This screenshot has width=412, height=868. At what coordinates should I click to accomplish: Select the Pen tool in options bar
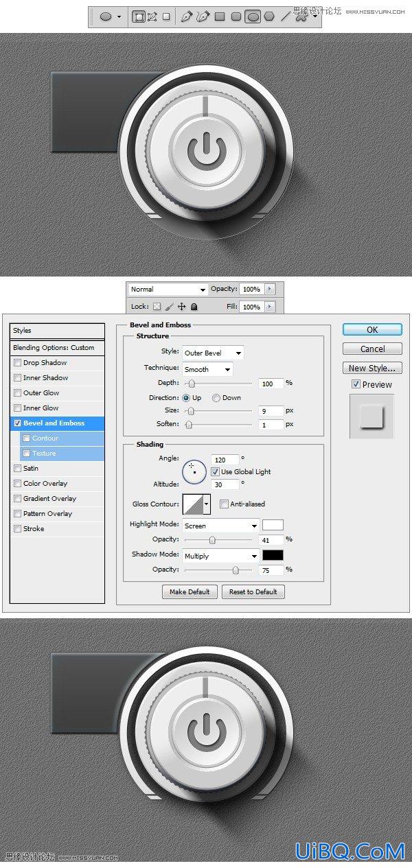pyautogui.click(x=187, y=16)
